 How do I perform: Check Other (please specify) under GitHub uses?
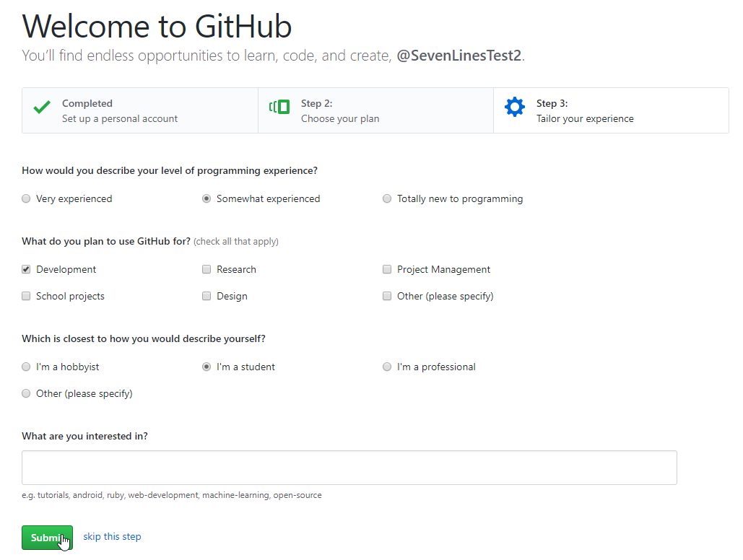tap(388, 297)
